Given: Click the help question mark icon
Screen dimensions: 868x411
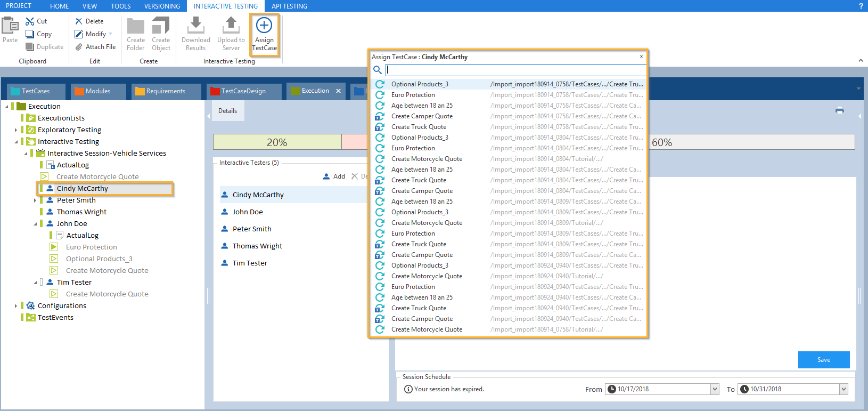Looking at the screenshot, I should [861, 6].
